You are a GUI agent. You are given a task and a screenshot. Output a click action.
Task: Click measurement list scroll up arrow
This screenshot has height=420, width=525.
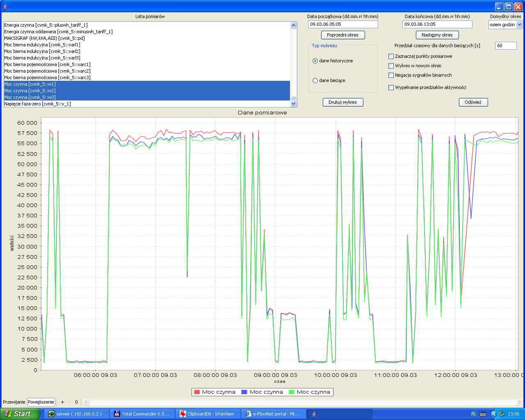pyautogui.click(x=293, y=25)
